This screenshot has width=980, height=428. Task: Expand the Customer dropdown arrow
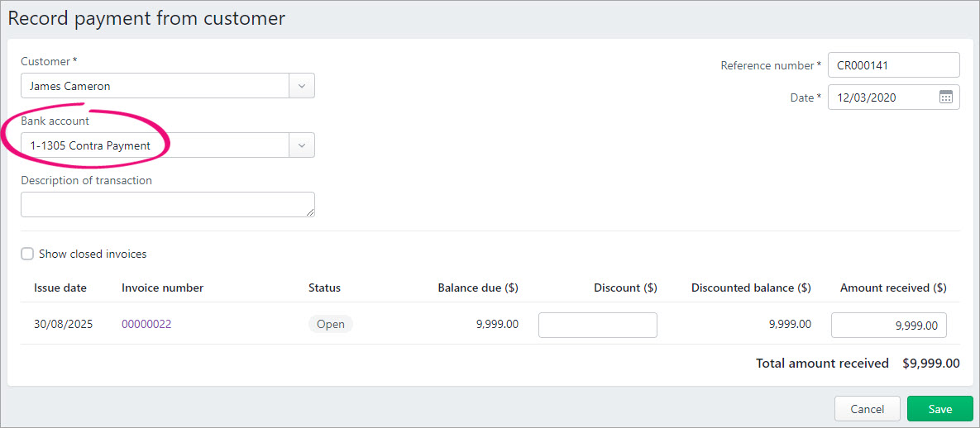[x=301, y=86]
